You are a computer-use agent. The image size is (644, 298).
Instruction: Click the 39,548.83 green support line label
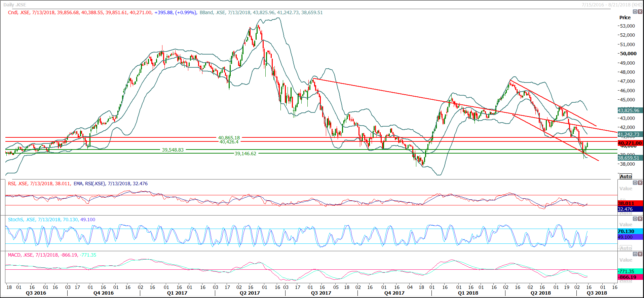coord(173,150)
